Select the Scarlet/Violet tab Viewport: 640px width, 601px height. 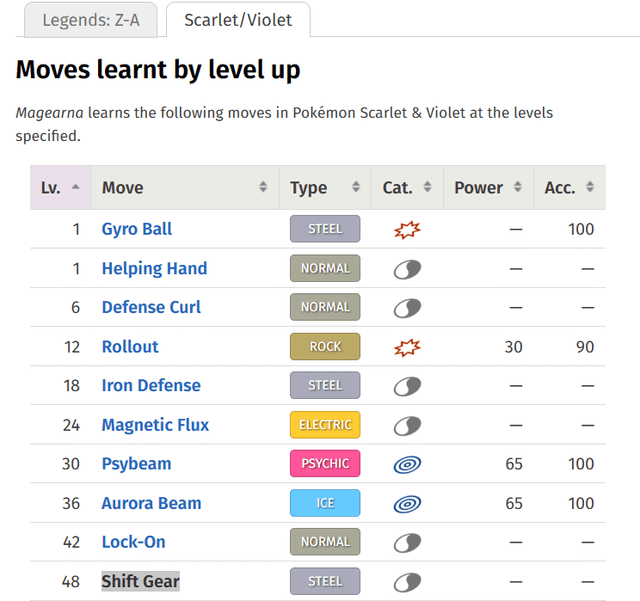point(238,20)
